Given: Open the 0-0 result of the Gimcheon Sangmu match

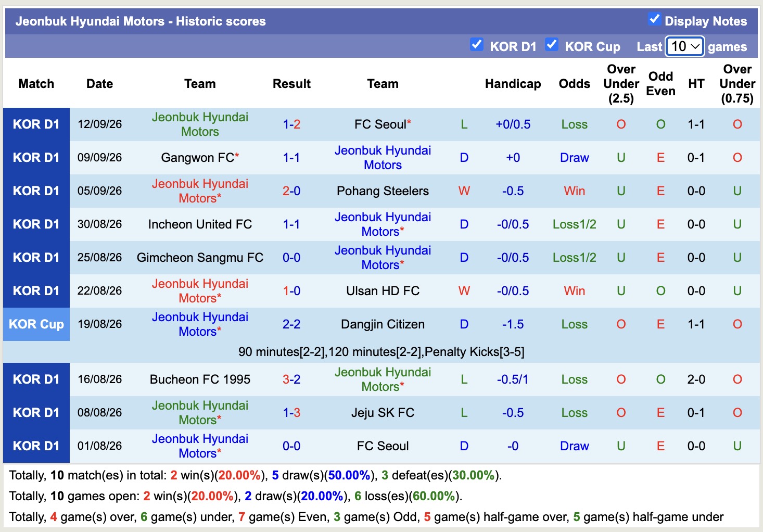Looking at the screenshot, I should coord(291,258).
